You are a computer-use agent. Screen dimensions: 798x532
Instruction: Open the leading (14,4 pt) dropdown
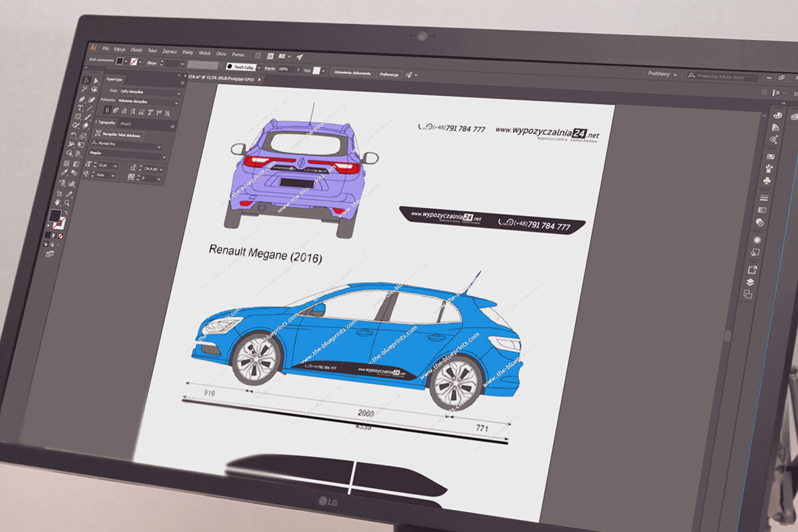[x=153, y=168]
